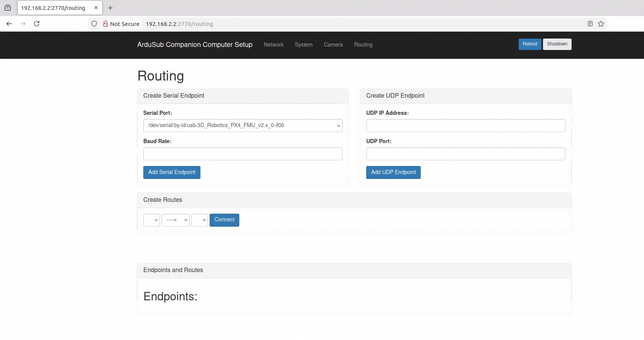Select the 192.168.2.2:2770/routing browser tab
Image resolution: width=644 pixels, height=340 pixels.
60,8
